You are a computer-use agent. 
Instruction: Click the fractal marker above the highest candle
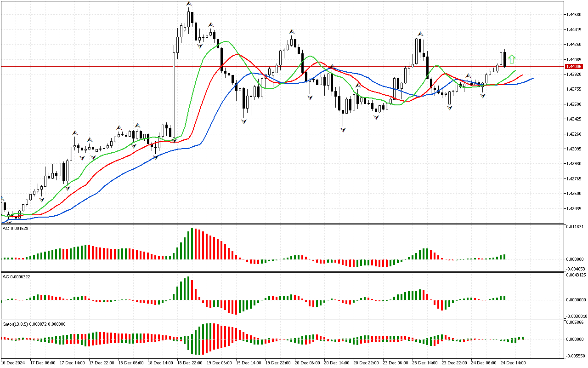[189, 4]
